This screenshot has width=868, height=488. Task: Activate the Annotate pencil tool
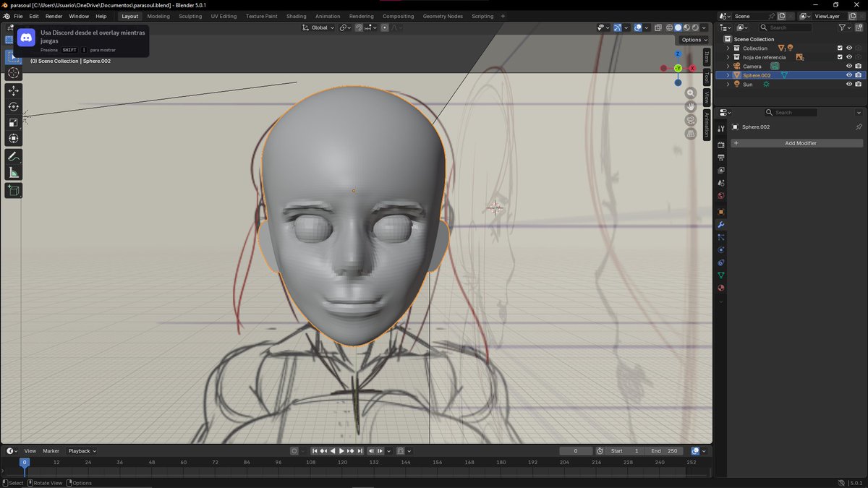tap(14, 156)
